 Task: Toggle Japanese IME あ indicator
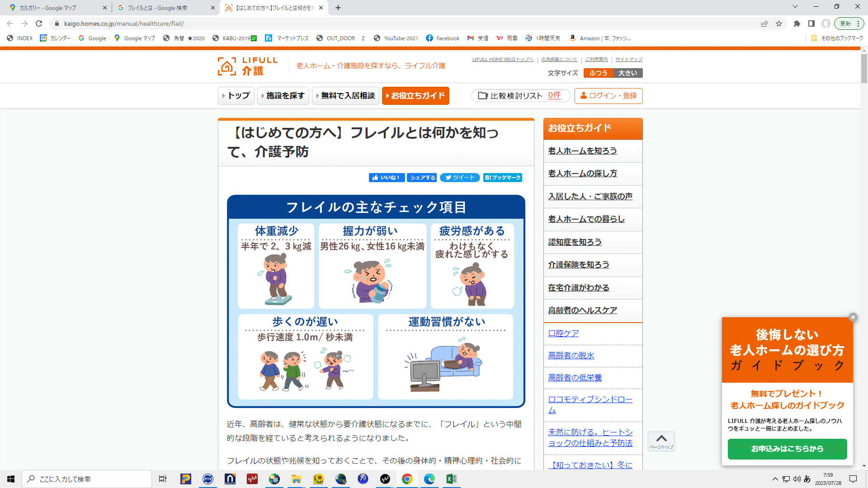tap(807, 479)
